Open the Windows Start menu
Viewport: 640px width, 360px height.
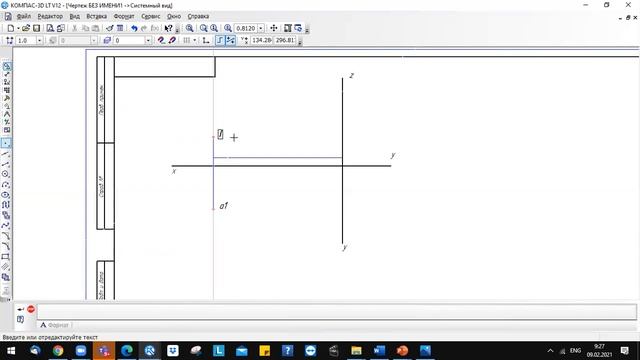pyautogui.click(x=11, y=351)
